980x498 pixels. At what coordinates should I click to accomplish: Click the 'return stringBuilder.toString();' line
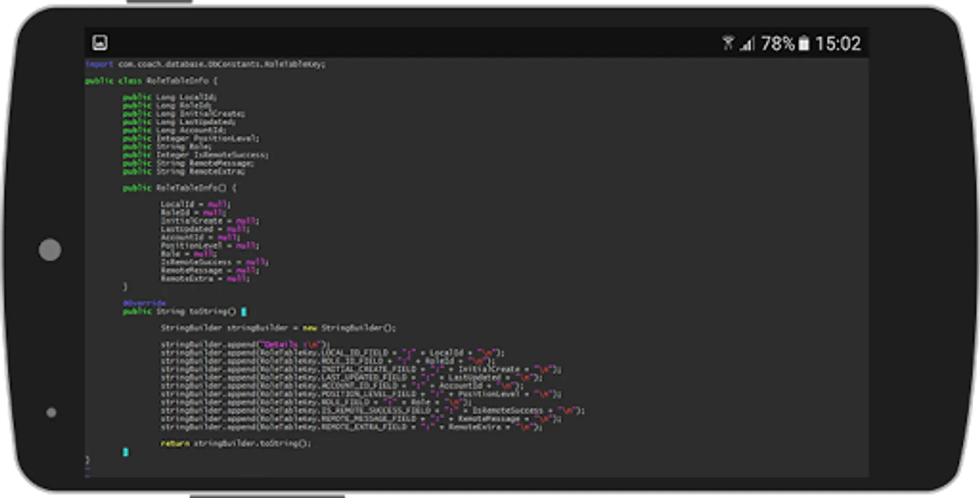pos(236,443)
